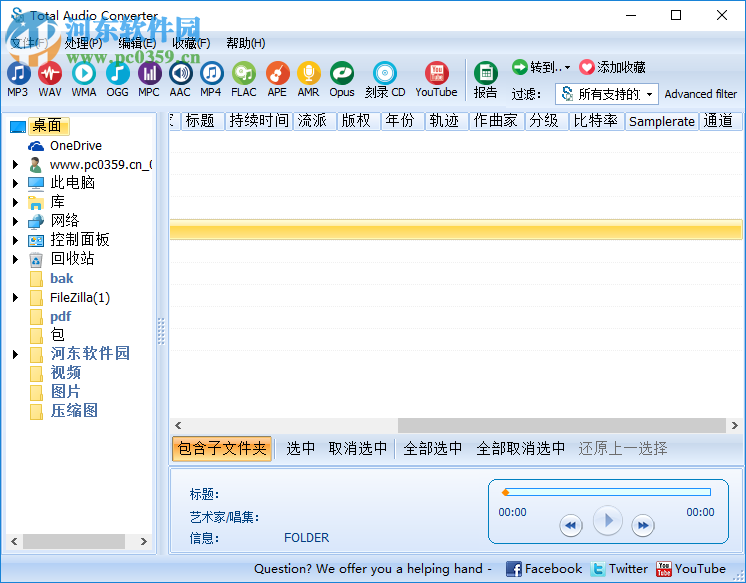
Task: Click 全部取消选中 to uncheck all
Action: (520, 448)
